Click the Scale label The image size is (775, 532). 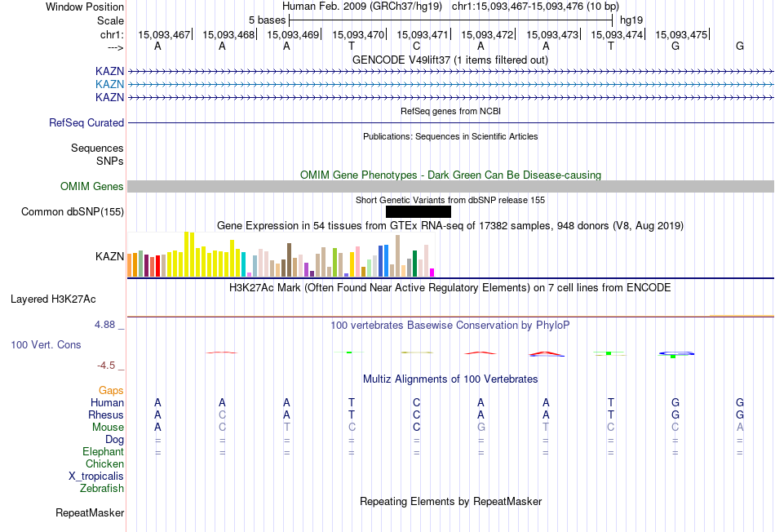(110, 20)
